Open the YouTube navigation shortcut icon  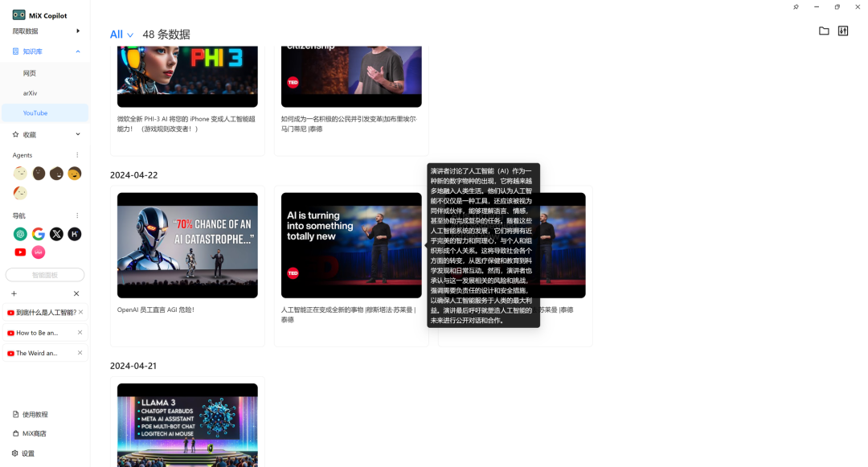pyautogui.click(x=20, y=252)
